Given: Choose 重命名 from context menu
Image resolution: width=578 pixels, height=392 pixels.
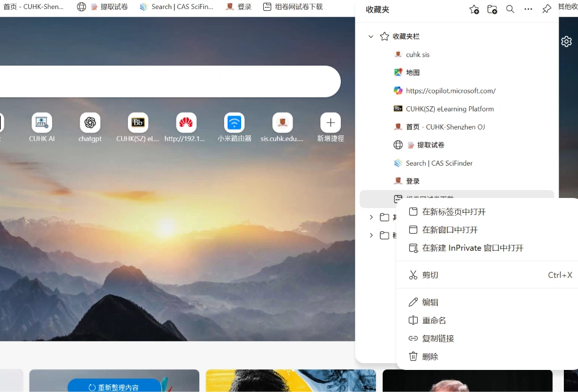Looking at the screenshot, I should pyautogui.click(x=487, y=320).
